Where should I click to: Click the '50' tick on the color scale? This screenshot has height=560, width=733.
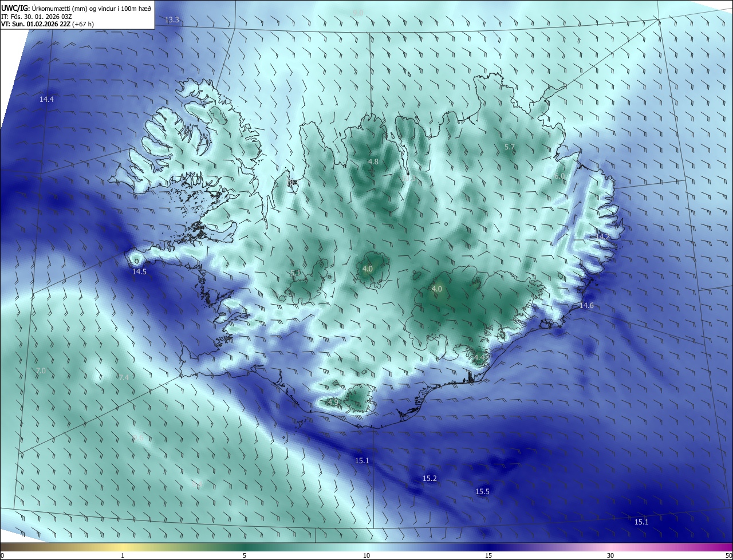728,556
